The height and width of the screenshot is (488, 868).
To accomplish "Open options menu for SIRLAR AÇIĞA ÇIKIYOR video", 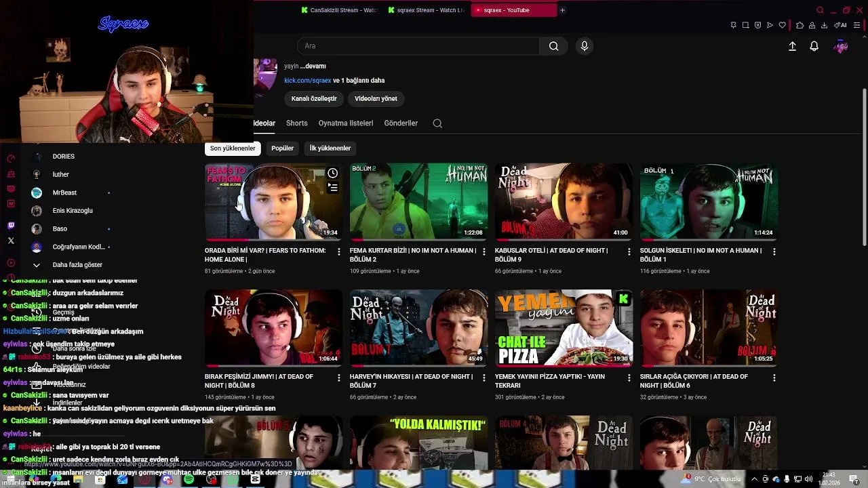I will click(774, 378).
